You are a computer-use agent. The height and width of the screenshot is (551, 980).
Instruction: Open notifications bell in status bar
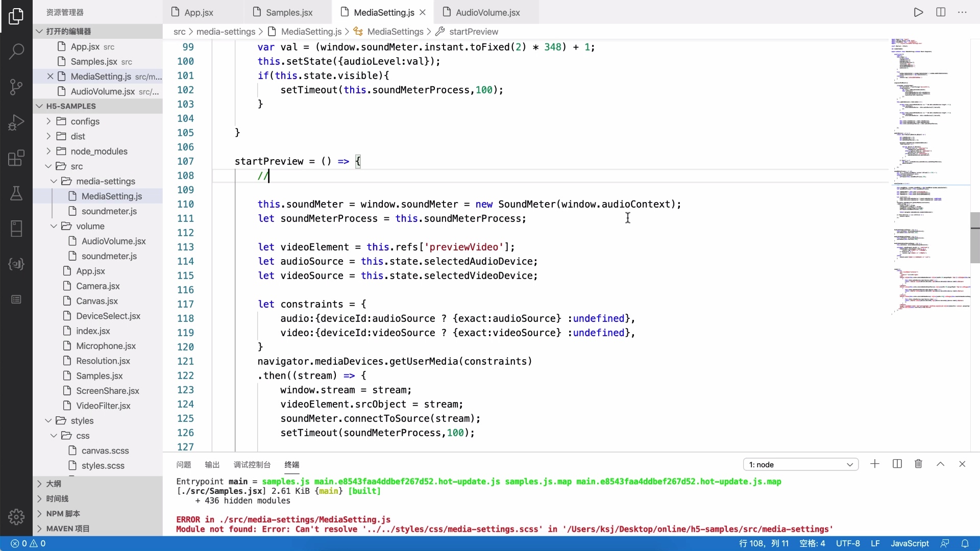pos(965,543)
